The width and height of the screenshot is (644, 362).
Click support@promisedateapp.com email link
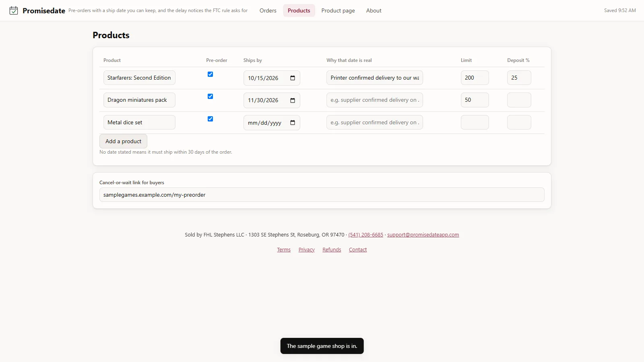[423, 235]
